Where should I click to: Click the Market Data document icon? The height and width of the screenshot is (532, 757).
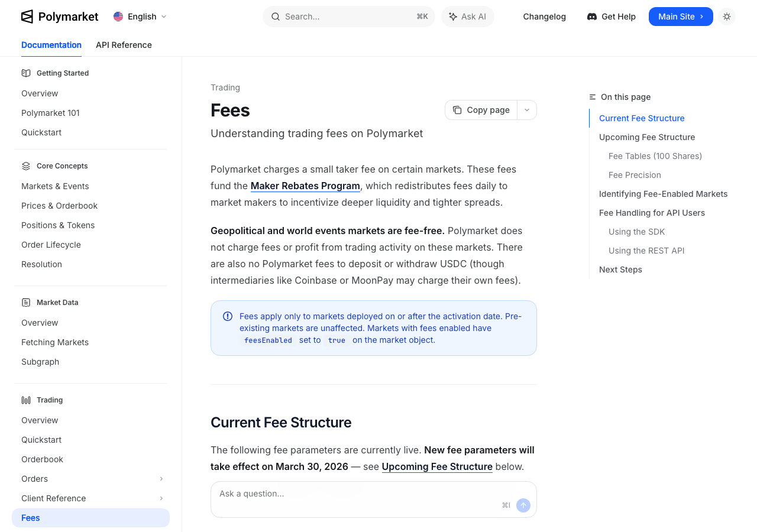tap(25, 302)
